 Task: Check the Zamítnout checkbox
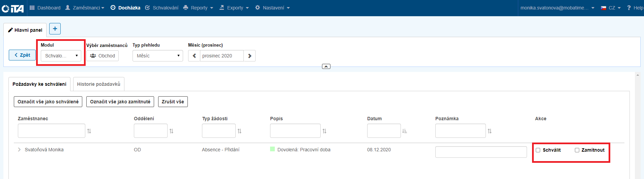coord(577,150)
